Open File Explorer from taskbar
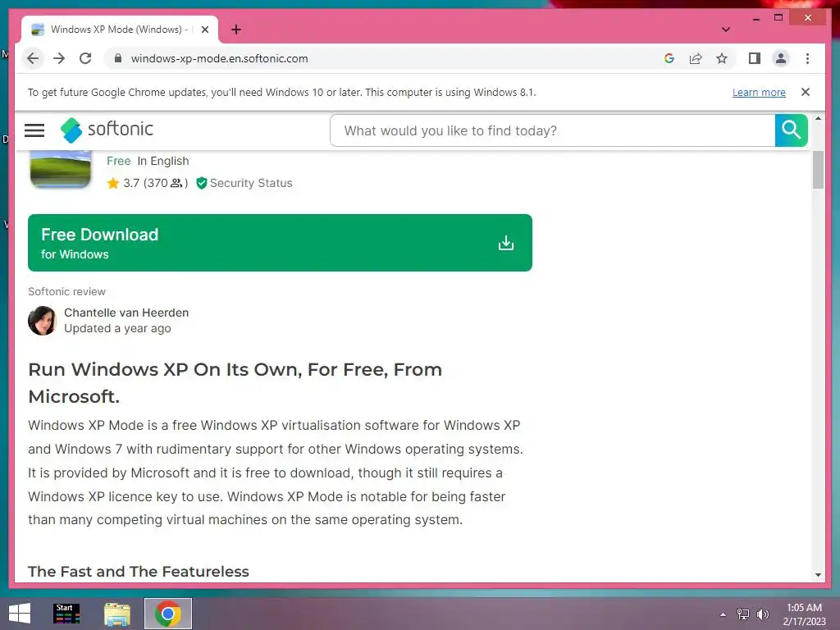 coord(116,614)
